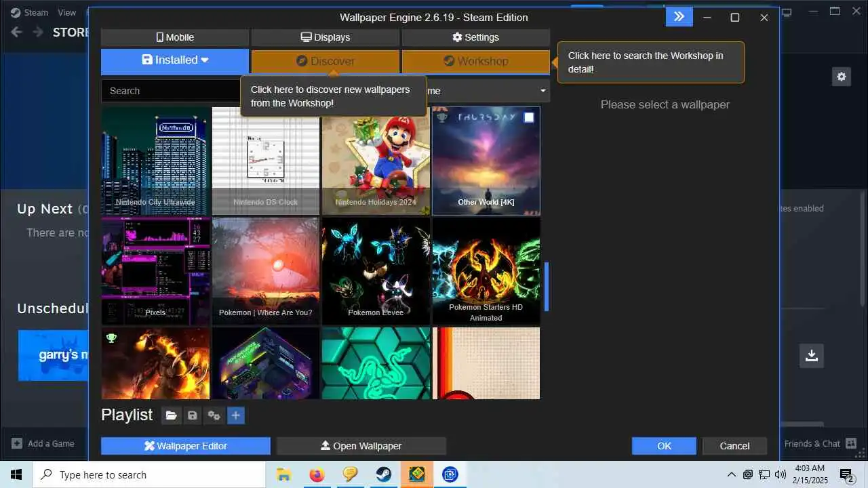Viewport: 868px width, 488px height.
Task: Open Steam from taskbar
Action: coord(384,474)
